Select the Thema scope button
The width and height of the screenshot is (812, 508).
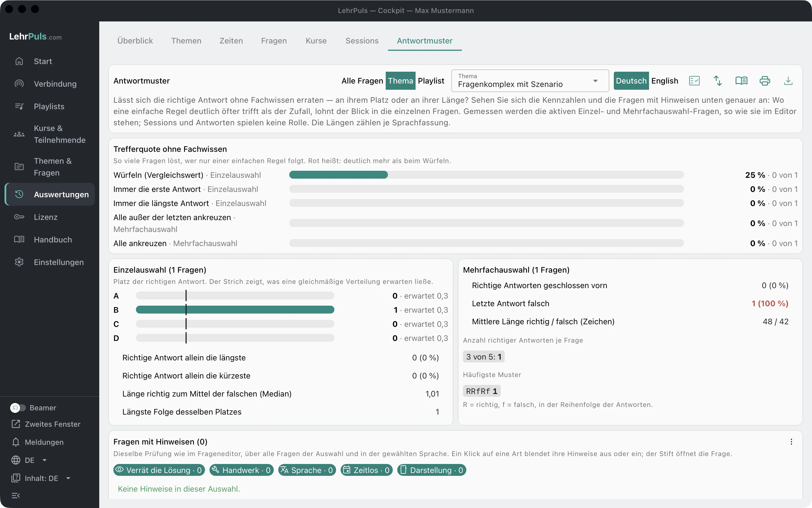(401, 81)
